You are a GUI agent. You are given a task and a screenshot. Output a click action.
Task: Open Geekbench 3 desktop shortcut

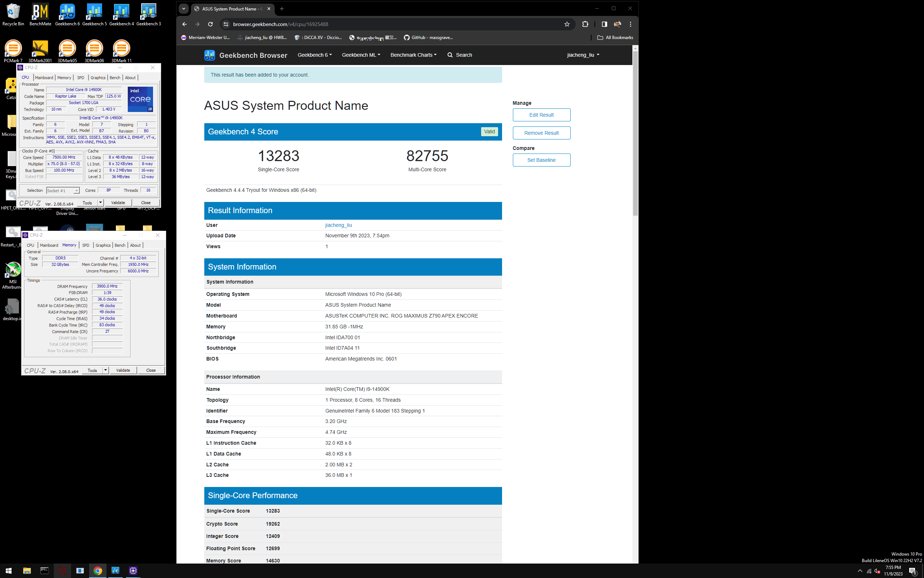pyautogui.click(x=149, y=14)
